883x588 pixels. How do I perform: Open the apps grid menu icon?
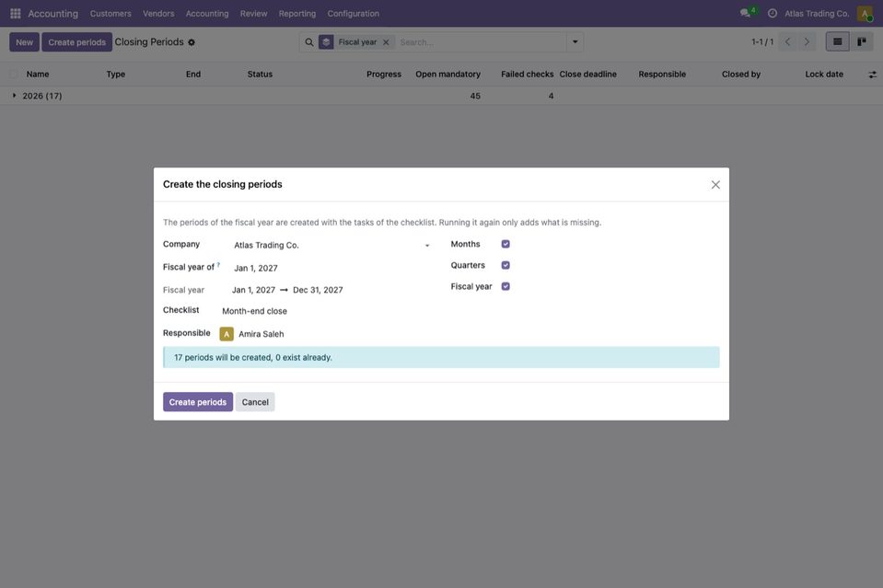pos(16,13)
